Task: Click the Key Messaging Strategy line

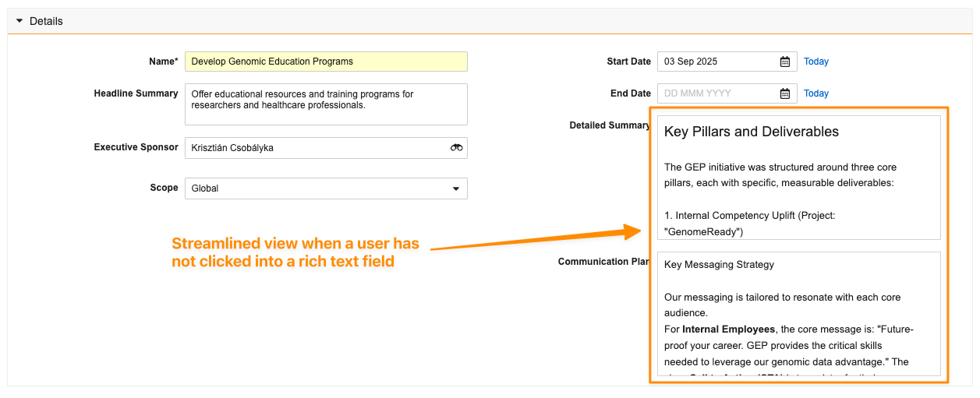Action: tap(719, 265)
